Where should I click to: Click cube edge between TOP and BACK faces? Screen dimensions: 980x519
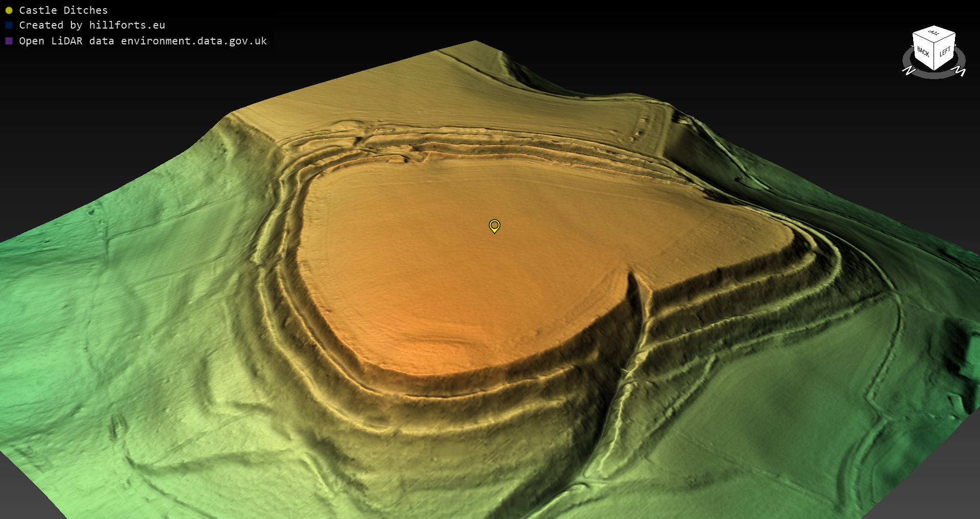tap(923, 37)
